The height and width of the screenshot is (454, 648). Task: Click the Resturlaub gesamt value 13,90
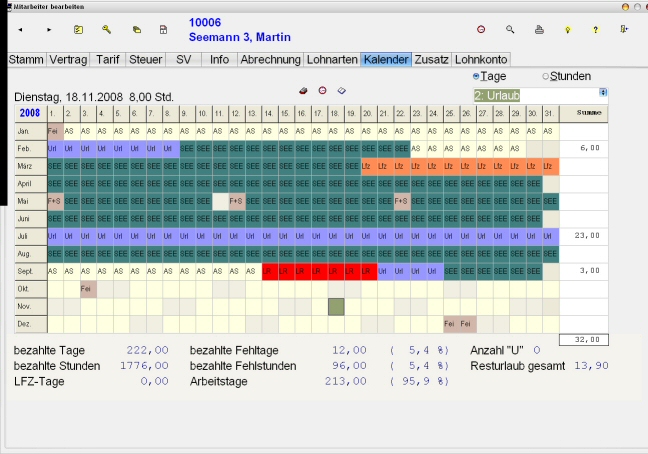point(591,366)
